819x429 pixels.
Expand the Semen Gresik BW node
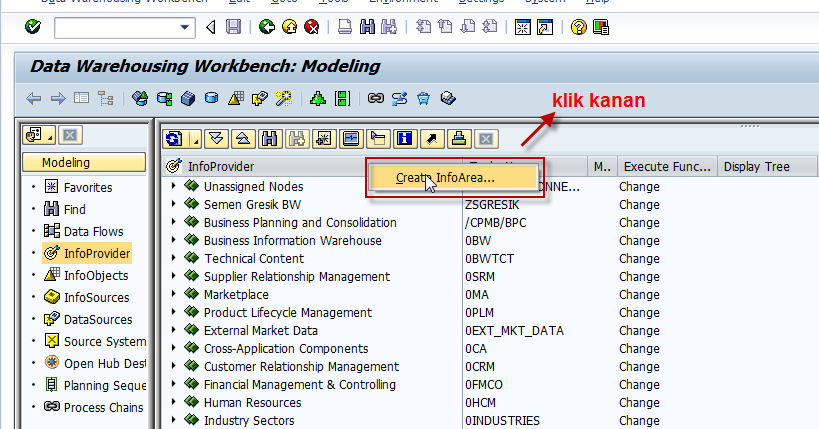tap(173, 204)
